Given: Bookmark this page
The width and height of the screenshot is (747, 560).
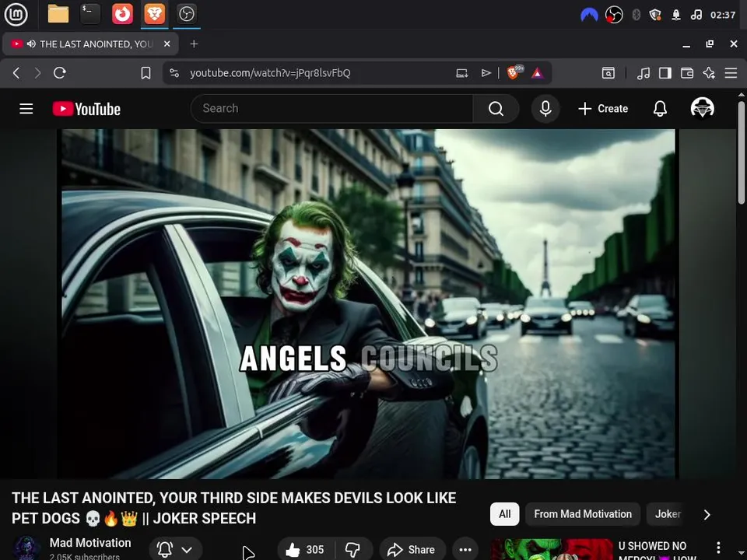Looking at the screenshot, I should 146,73.
